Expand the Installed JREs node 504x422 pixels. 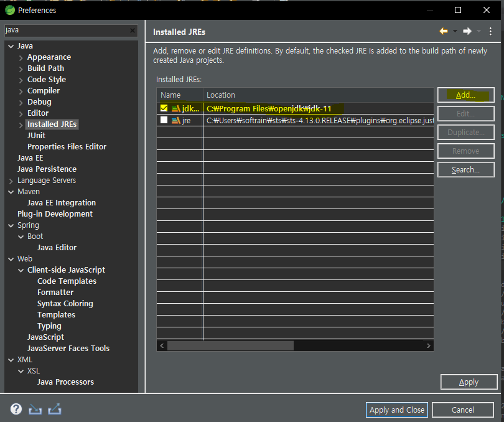click(x=21, y=125)
